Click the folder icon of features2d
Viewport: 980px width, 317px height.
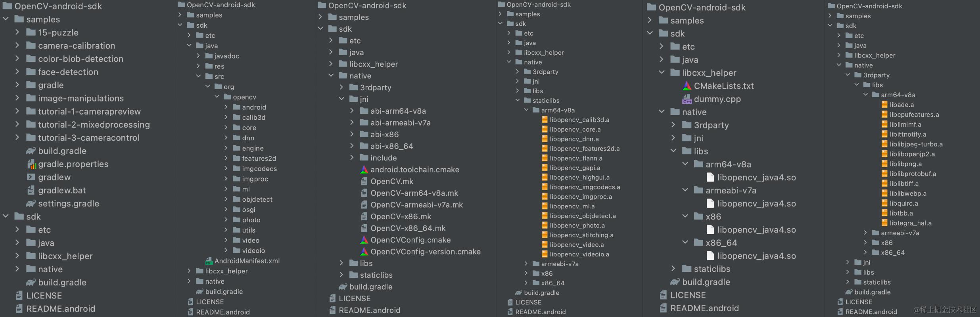pyautogui.click(x=237, y=158)
